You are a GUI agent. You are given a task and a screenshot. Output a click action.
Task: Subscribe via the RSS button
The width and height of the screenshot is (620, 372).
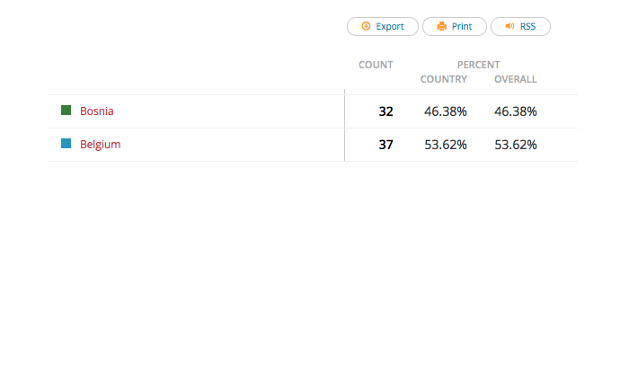pyautogui.click(x=520, y=26)
